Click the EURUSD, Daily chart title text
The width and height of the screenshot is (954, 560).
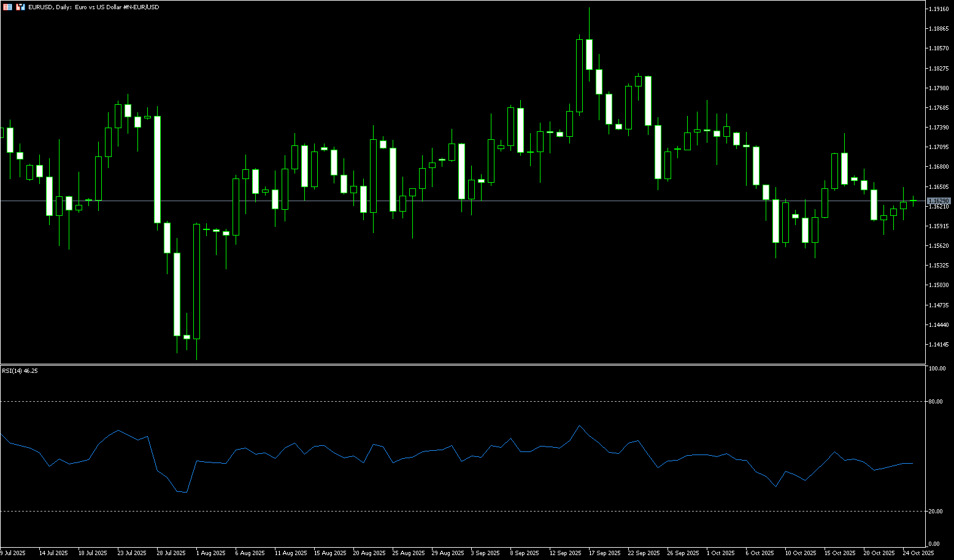(93, 7)
